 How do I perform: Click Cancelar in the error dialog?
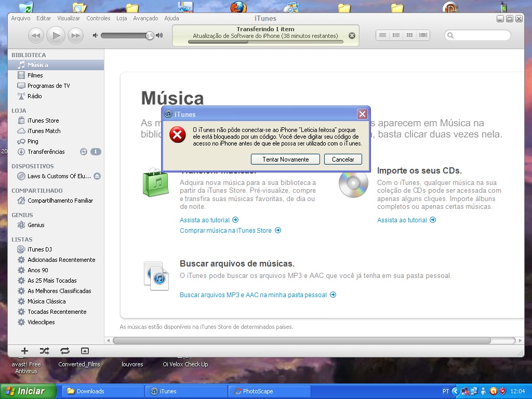click(343, 159)
